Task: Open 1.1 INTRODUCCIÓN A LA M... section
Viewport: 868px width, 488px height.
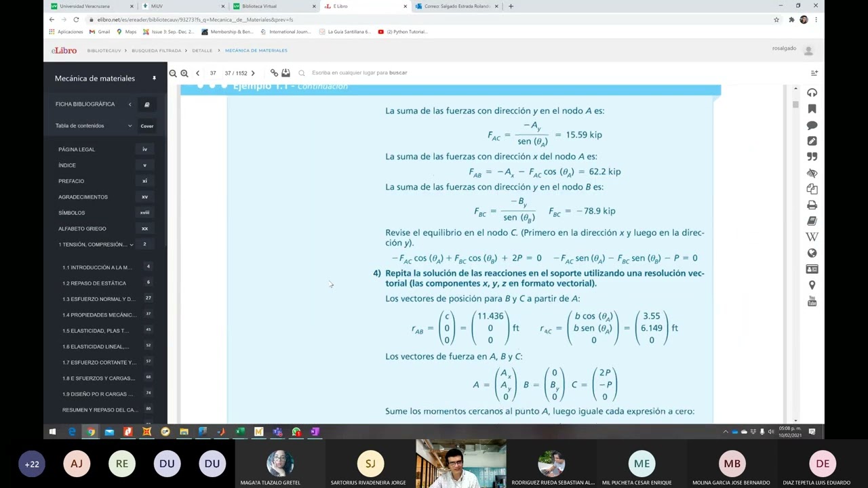Action: 97,268
